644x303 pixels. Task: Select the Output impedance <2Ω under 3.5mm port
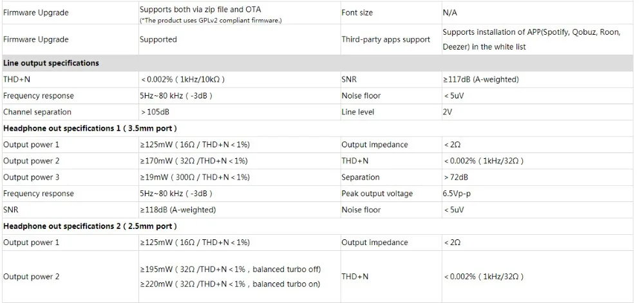pyautogui.click(x=452, y=145)
